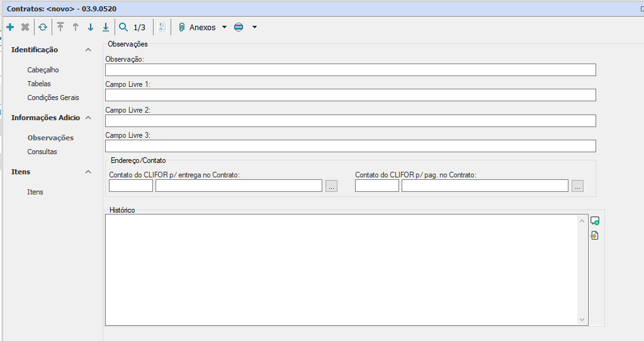Click the browse button for entrega contact
The height and width of the screenshot is (341, 644).
(x=332, y=186)
